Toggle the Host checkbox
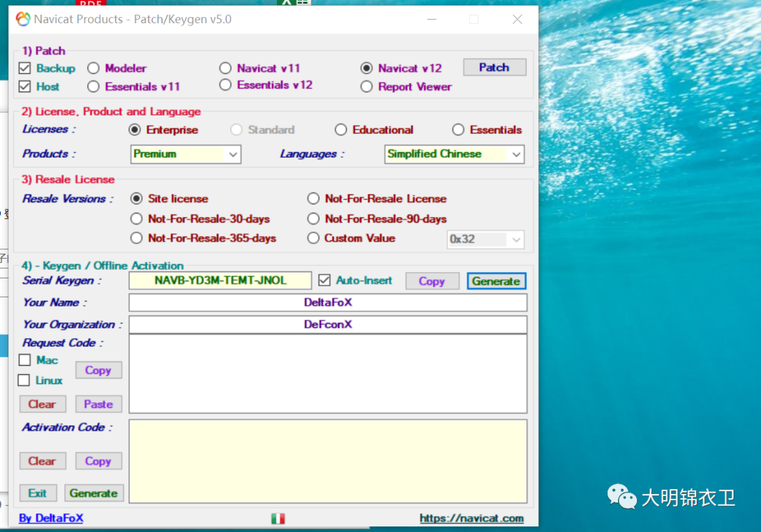 pyautogui.click(x=25, y=87)
